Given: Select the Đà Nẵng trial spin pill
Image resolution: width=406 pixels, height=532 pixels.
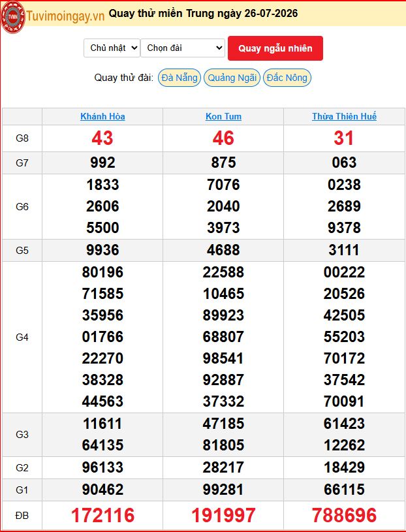Looking at the screenshot, I should tap(180, 78).
